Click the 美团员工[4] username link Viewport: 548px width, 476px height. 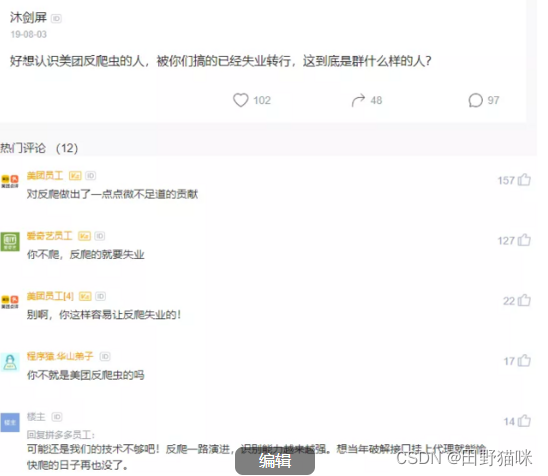coord(50,296)
